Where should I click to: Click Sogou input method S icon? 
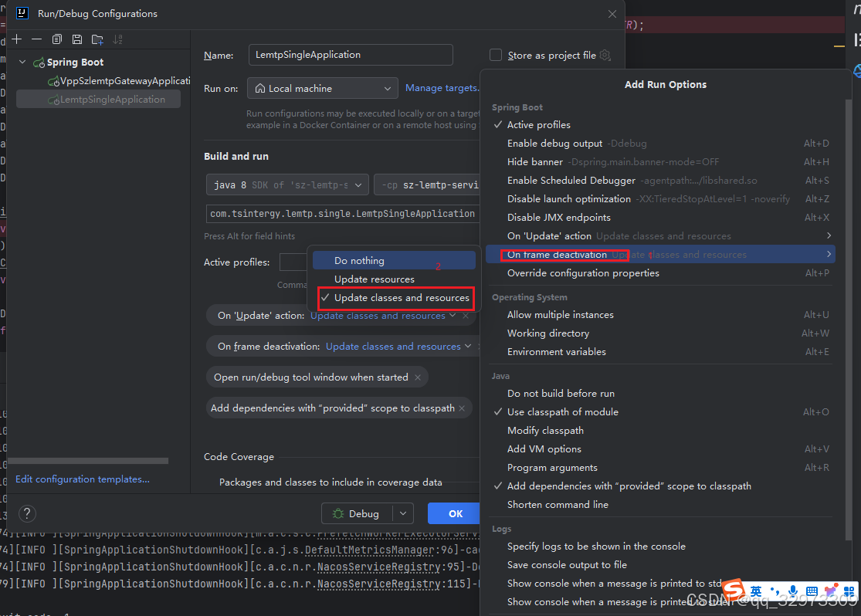coord(733,591)
